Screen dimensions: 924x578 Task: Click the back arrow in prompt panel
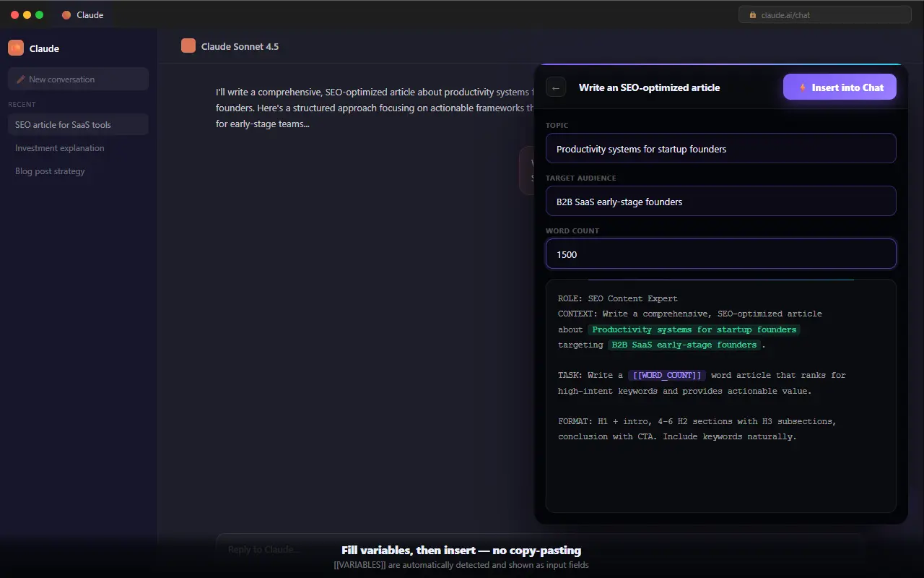click(556, 87)
